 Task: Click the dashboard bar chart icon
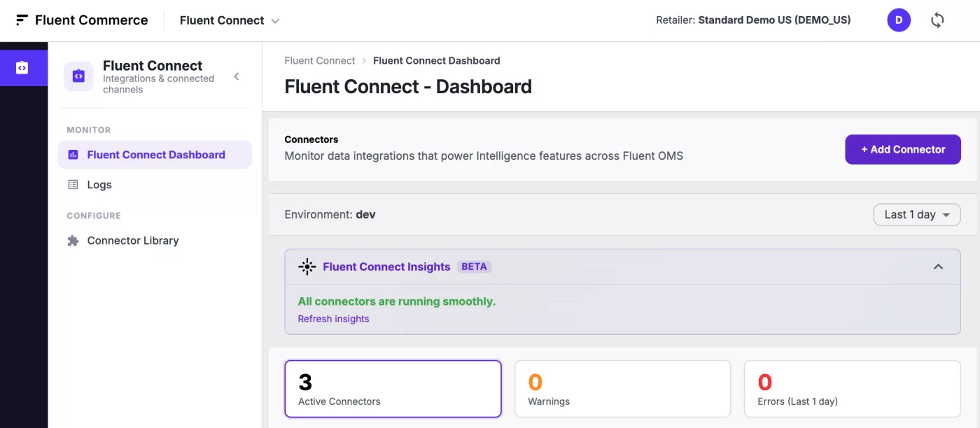tap(73, 155)
